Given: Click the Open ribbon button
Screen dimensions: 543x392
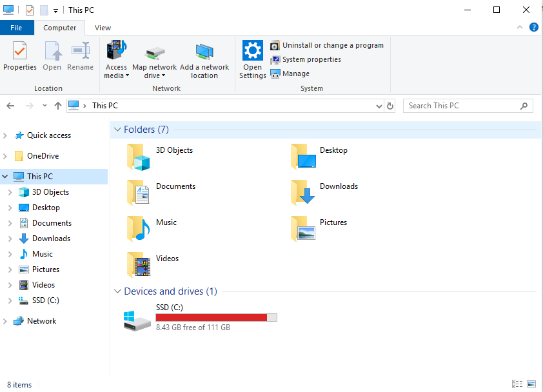Looking at the screenshot, I should (52, 56).
